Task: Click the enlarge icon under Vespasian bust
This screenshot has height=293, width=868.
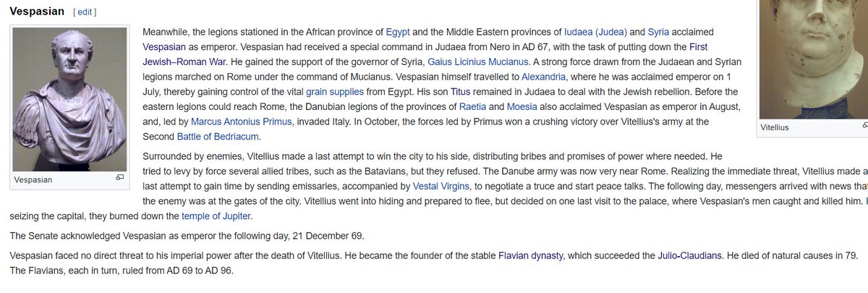Action: (x=119, y=178)
